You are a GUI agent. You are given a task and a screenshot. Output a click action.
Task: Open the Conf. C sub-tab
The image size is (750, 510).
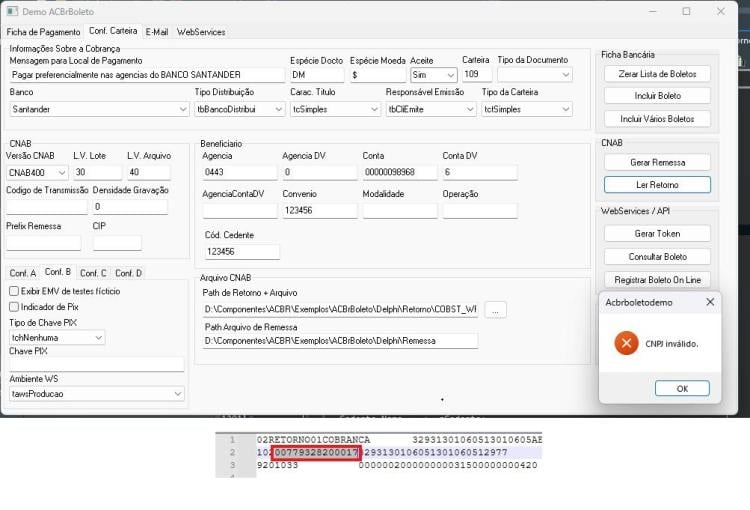(93, 273)
